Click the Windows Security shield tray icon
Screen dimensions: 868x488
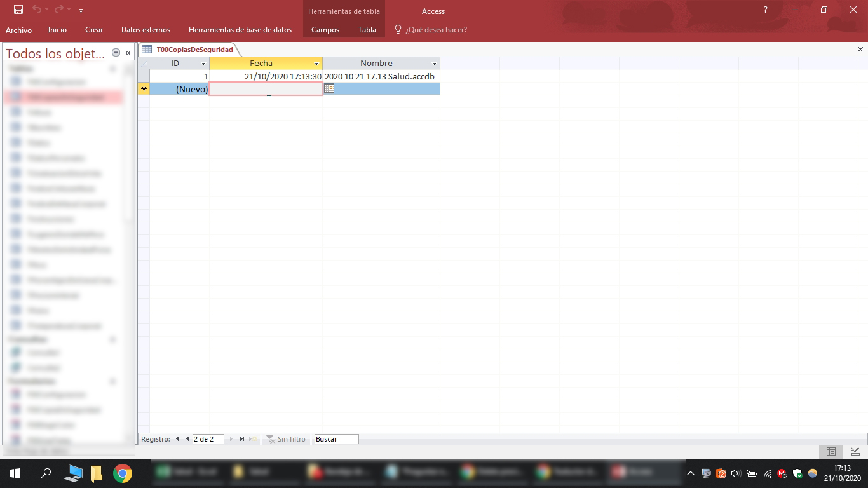pos(798,473)
